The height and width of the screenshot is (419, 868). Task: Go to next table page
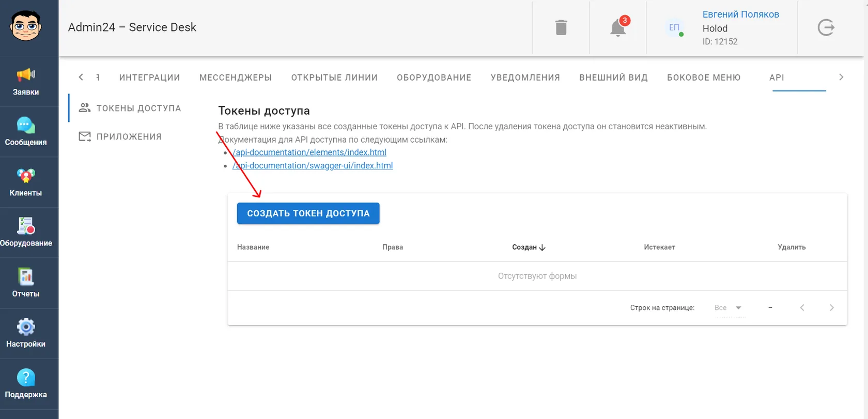tap(831, 307)
